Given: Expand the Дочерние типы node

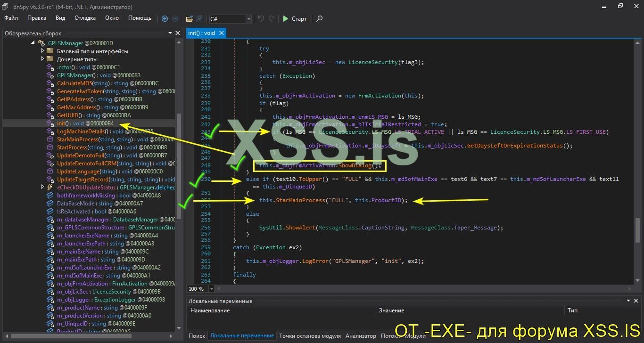Looking at the screenshot, I should pyautogui.click(x=42, y=59).
